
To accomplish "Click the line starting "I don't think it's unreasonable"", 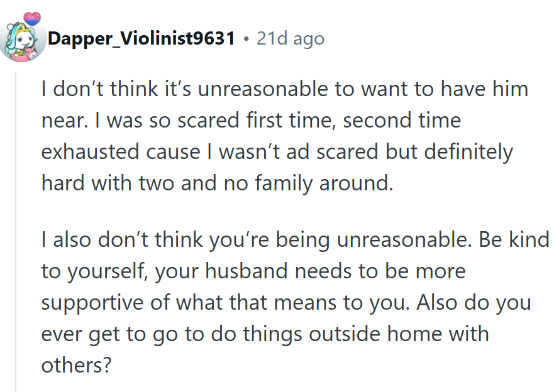I will (x=284, y=90).
